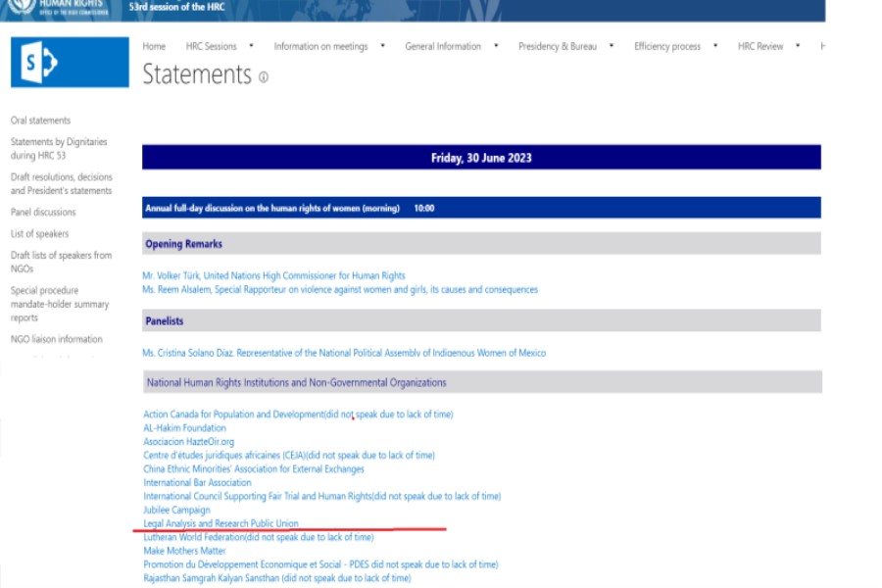The height and width of the screenshot is (588, 882).
Task: Click the UN Human Rights emblem logo
Action: click(22, 6)
